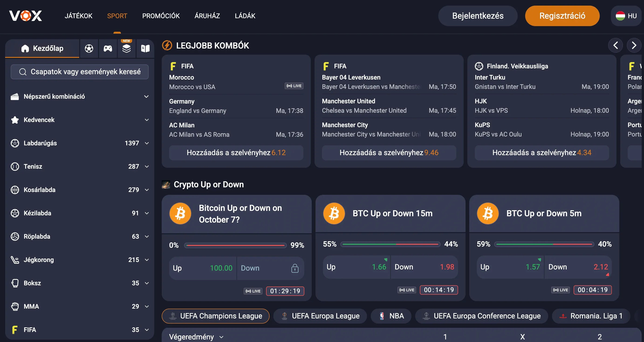Click the Hungarian flag language icon
This screenshot has width=644, height=342.
(620, 16)
